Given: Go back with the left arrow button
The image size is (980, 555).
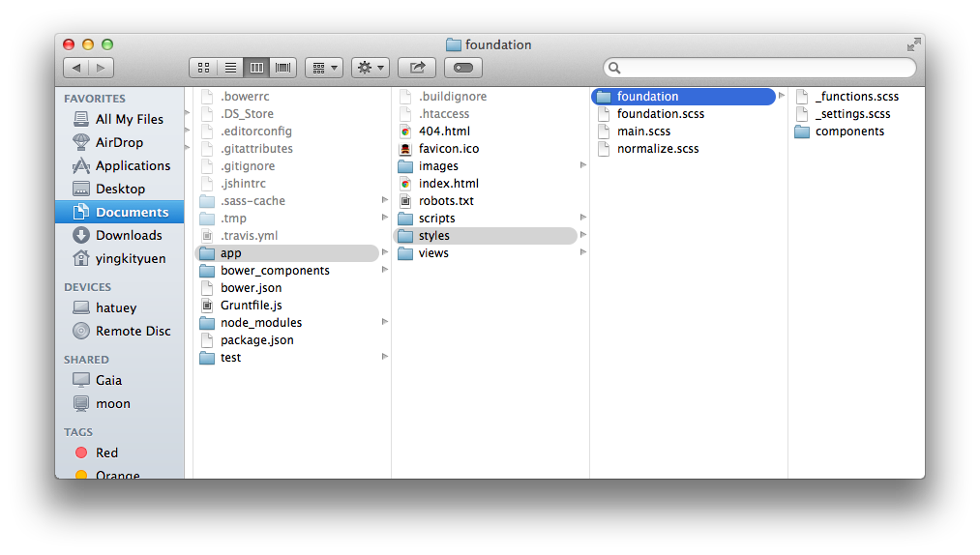Looking at the screenshot, I should 75,68.
